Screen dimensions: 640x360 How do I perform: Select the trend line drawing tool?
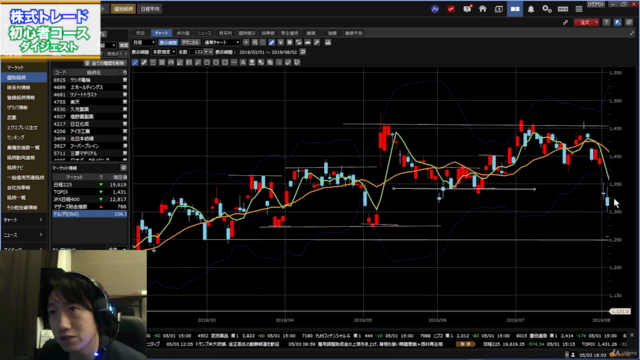click(136, 62)
